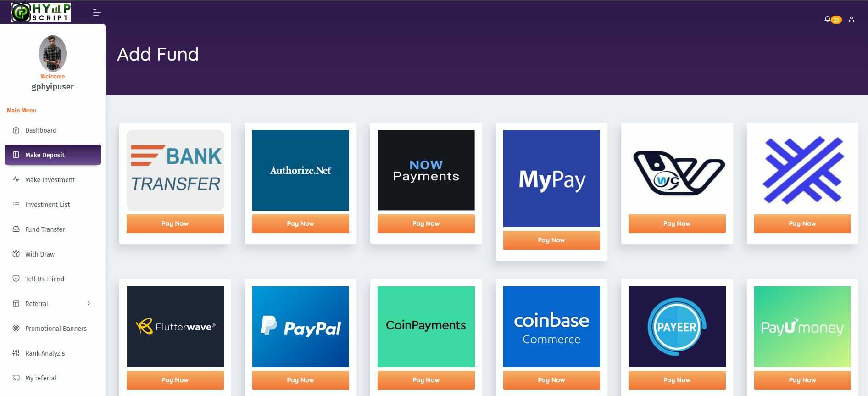Click the Rank Analyzis sliders icon
Screen dimensions: 868x396
tap(16, 353)
